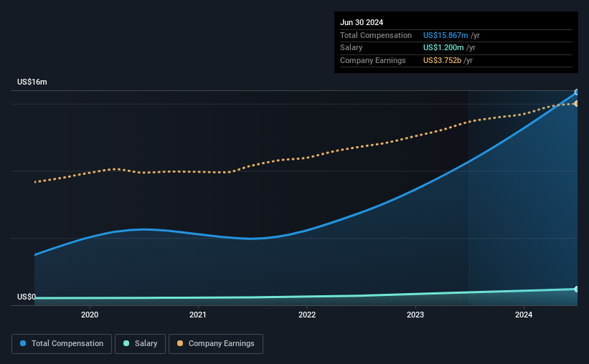Click the blue Total Compensation endpoint marker
This screenshot has height=364, width=589.
click(x=577, y=92)
